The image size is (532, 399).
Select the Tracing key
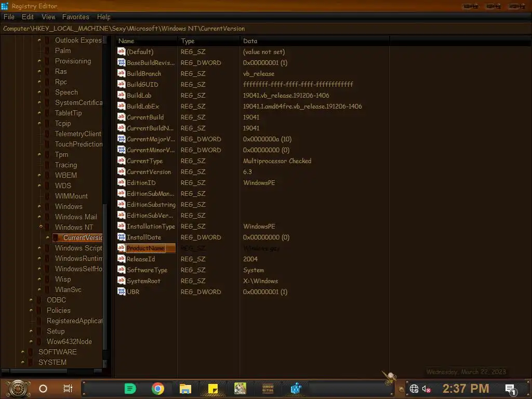(66, 165)
